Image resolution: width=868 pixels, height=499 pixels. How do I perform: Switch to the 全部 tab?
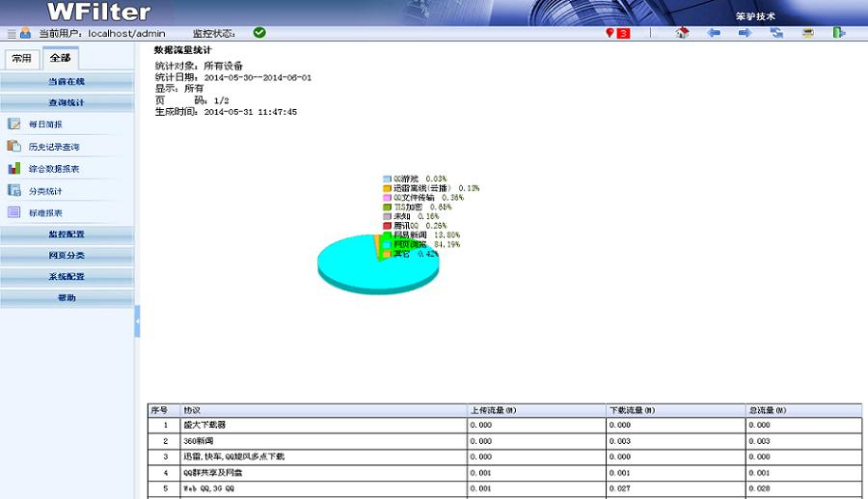point(60,58)
